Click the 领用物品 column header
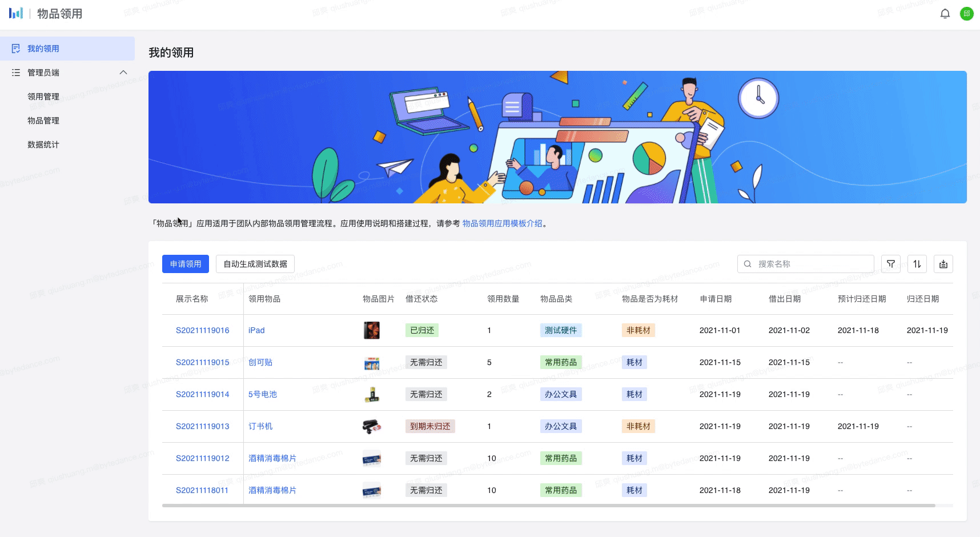 tap(264, 299)
